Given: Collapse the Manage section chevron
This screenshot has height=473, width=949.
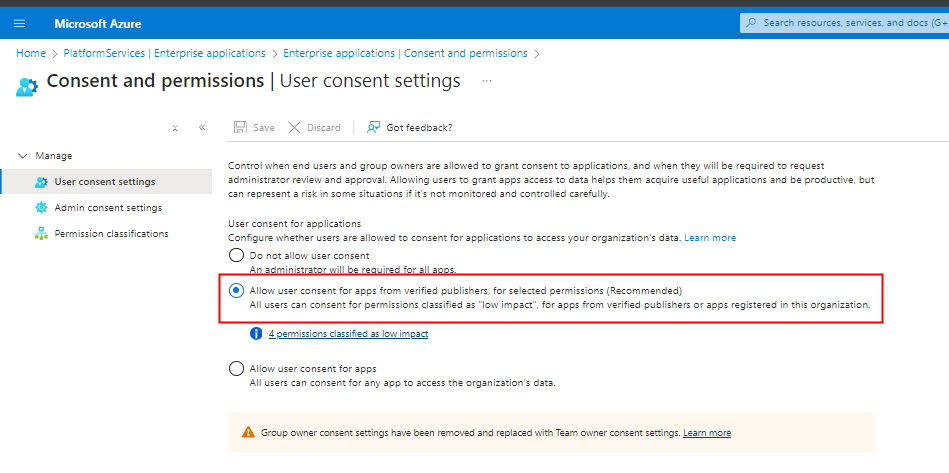Looking at the screenshot, I should coord(23,156).
